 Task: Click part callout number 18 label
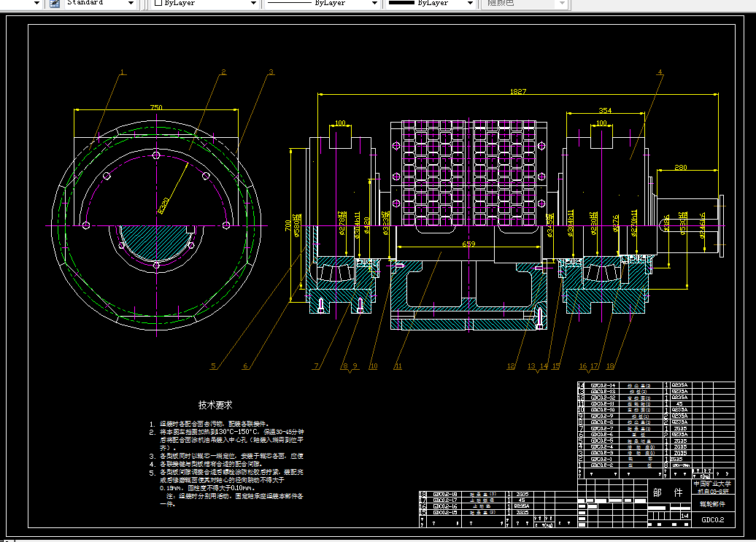[x=610, y=366]
